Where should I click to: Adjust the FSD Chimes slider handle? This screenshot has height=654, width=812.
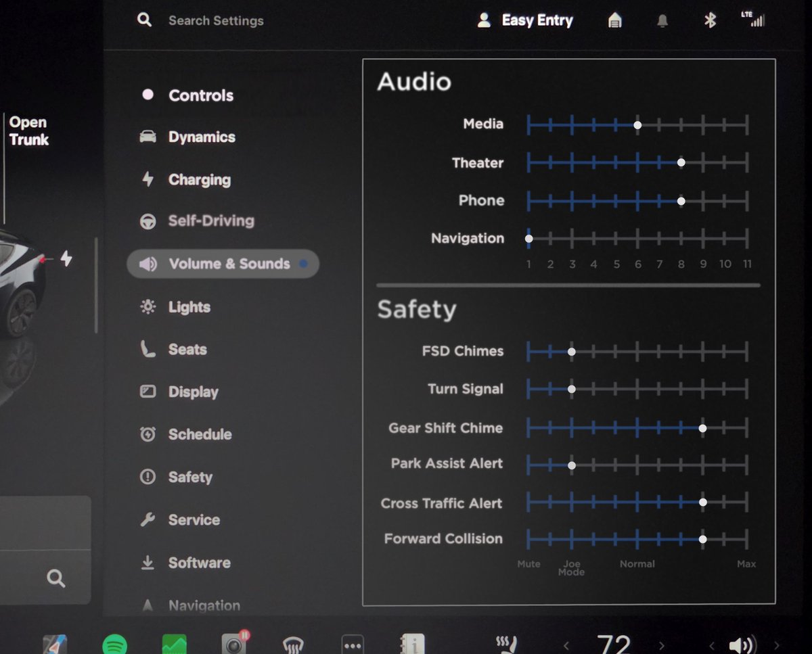coord(572,352)
